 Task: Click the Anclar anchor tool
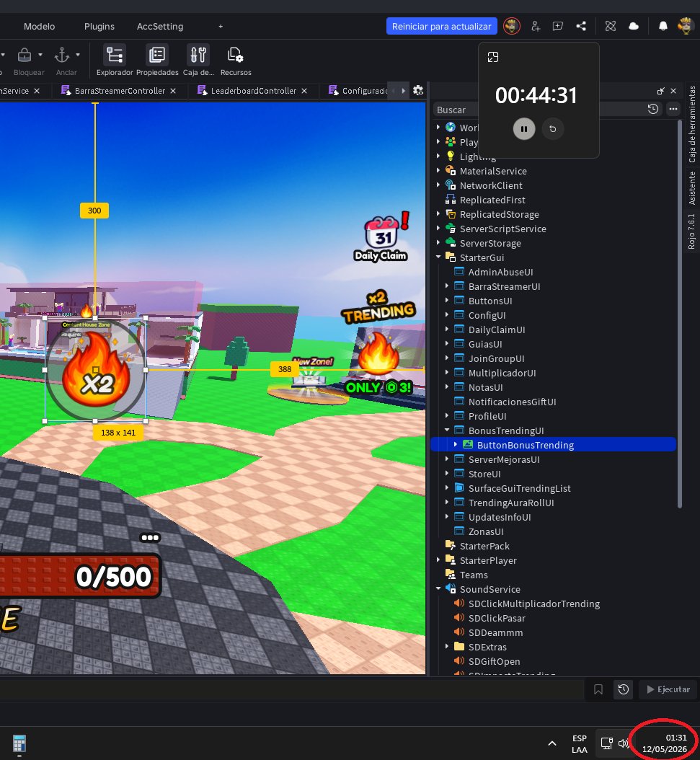[62, 61]
